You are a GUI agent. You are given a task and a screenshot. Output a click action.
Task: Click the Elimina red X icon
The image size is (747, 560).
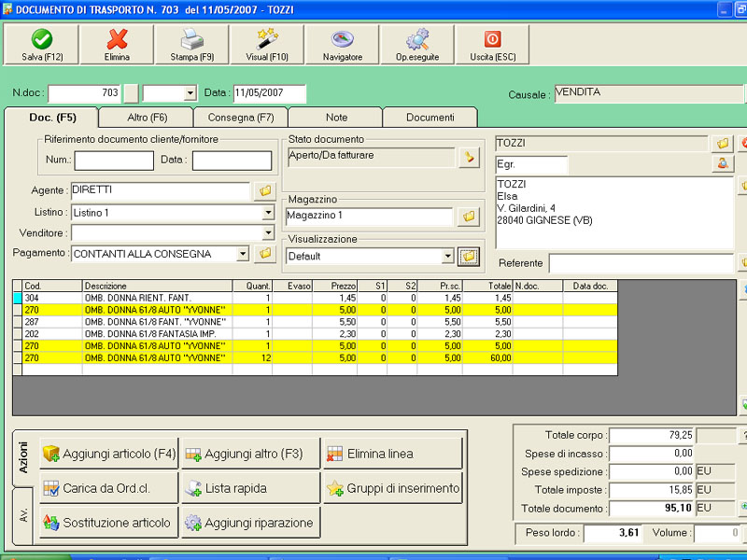[x=117, y=40]
